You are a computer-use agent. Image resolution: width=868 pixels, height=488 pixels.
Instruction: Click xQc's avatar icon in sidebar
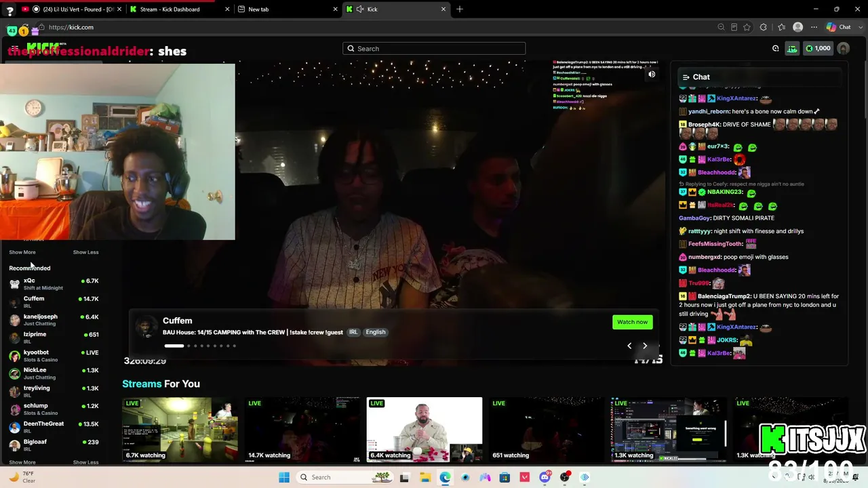(x=14, y=284)
